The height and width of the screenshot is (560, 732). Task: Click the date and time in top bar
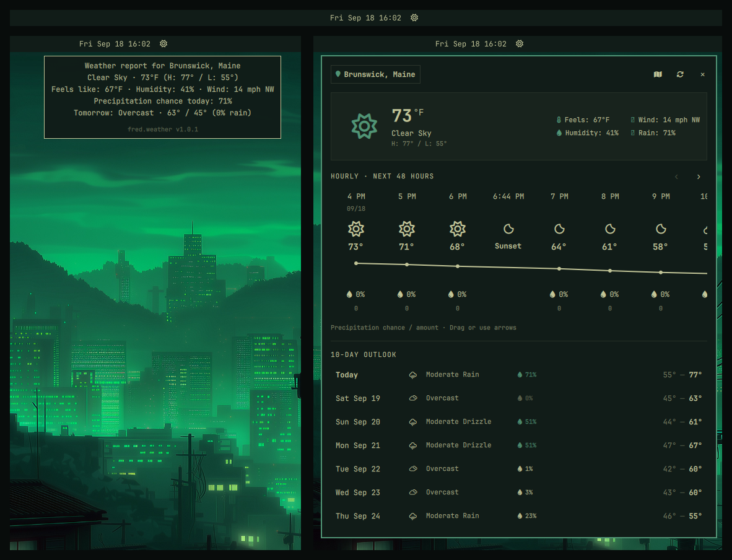click(365, 18)
